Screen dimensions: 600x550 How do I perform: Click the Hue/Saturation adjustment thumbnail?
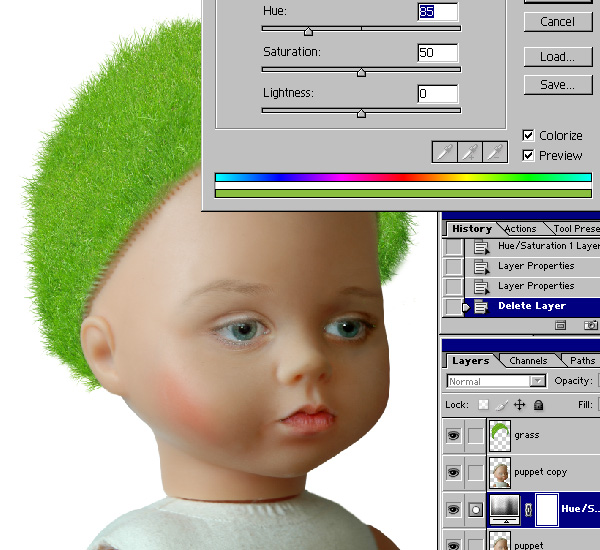[x=505, y=509]
